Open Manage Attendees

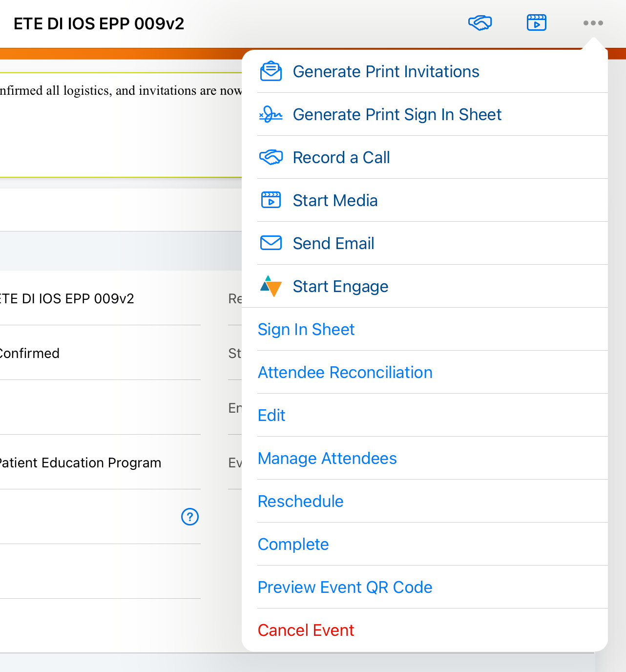coord(327,459)
